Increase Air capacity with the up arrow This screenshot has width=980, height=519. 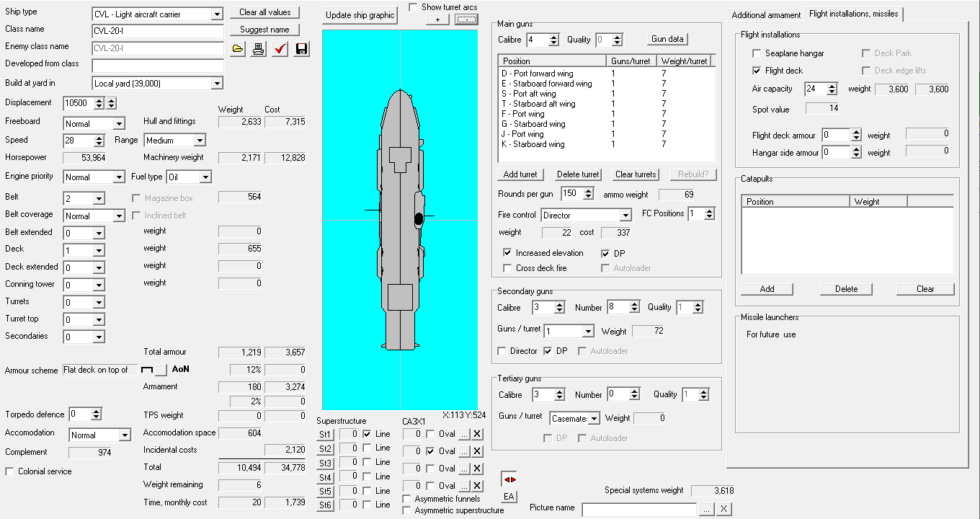pyautogui.click(x=832, y=86)
